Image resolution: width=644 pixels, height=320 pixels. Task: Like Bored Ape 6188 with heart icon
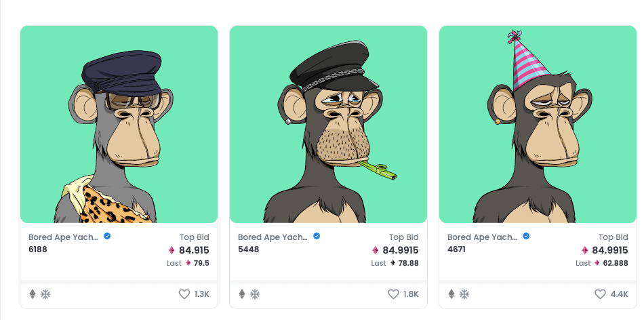click(184, 294)
